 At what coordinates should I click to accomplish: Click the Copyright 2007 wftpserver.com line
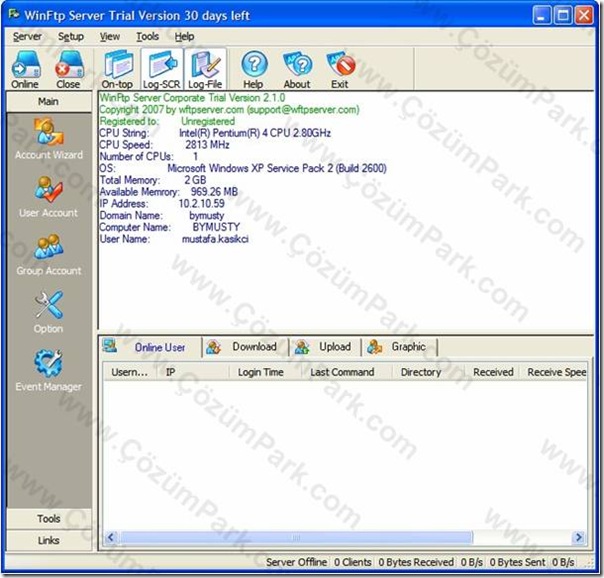click(x=229, y=110)
